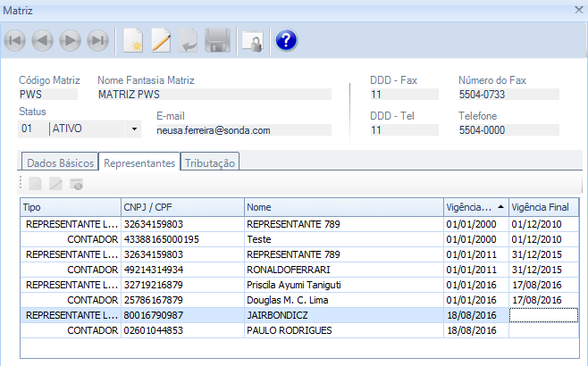
Task: Click the undo arrow toolbar icon
Action: pyautogui.click(x=189, y=40)
